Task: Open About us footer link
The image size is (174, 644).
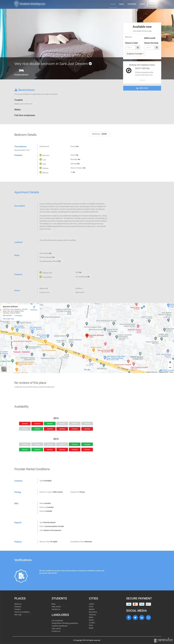Action: click(x=18, y=604)
